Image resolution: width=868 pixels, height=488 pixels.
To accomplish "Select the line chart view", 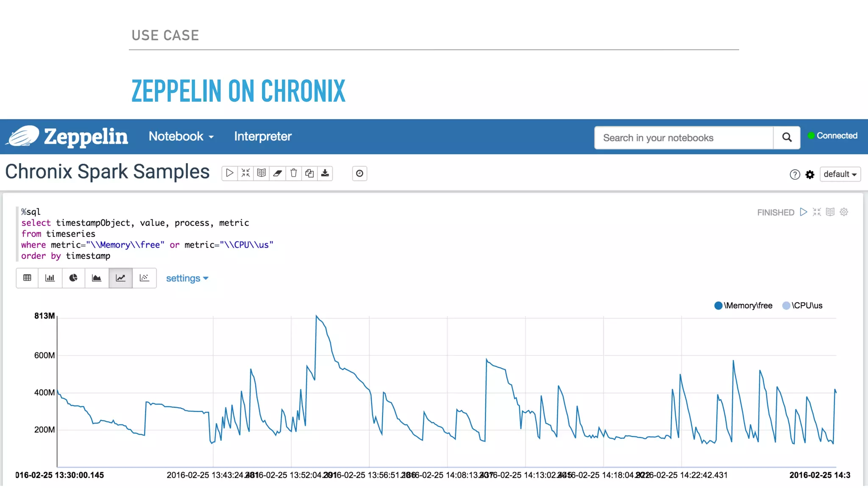I will 120,278.
